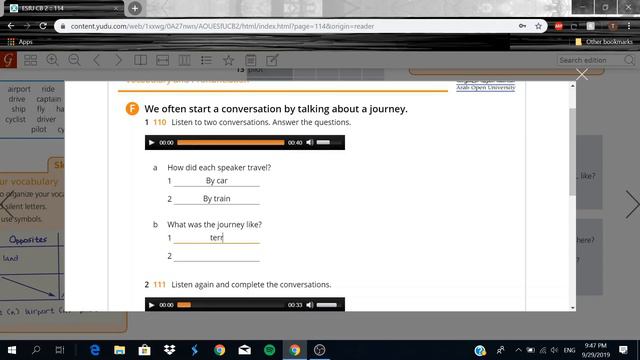This screenshot has height=360, width=640.
Task: Click the Chrome address bar URL
Action: click(x=222, y=26)
